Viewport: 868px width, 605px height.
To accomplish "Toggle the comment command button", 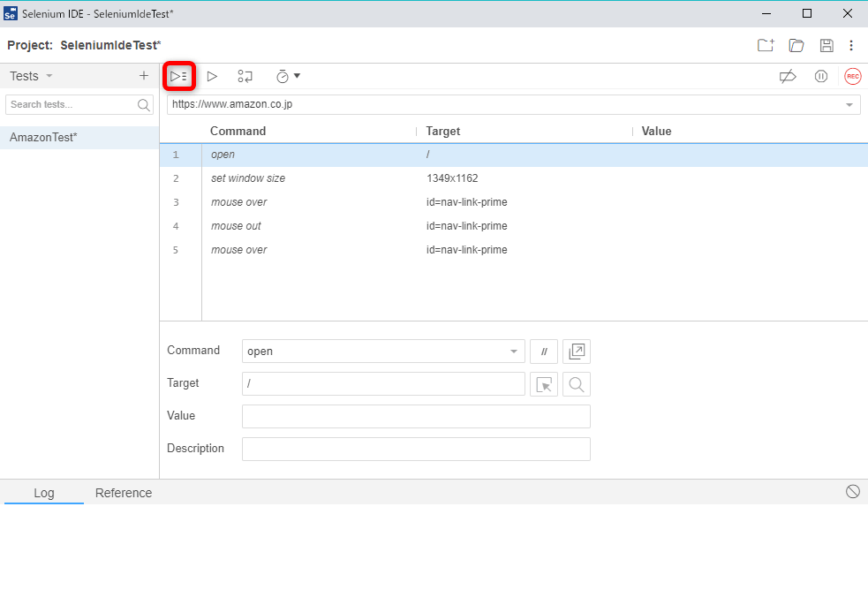I will (x=544, y=352).
